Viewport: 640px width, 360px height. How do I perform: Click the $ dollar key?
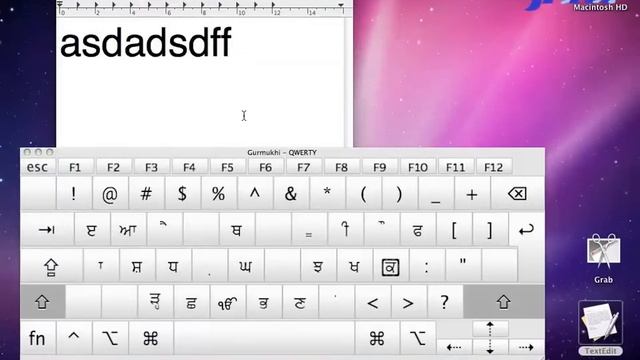pyautogui.click(x=182, y=194)
